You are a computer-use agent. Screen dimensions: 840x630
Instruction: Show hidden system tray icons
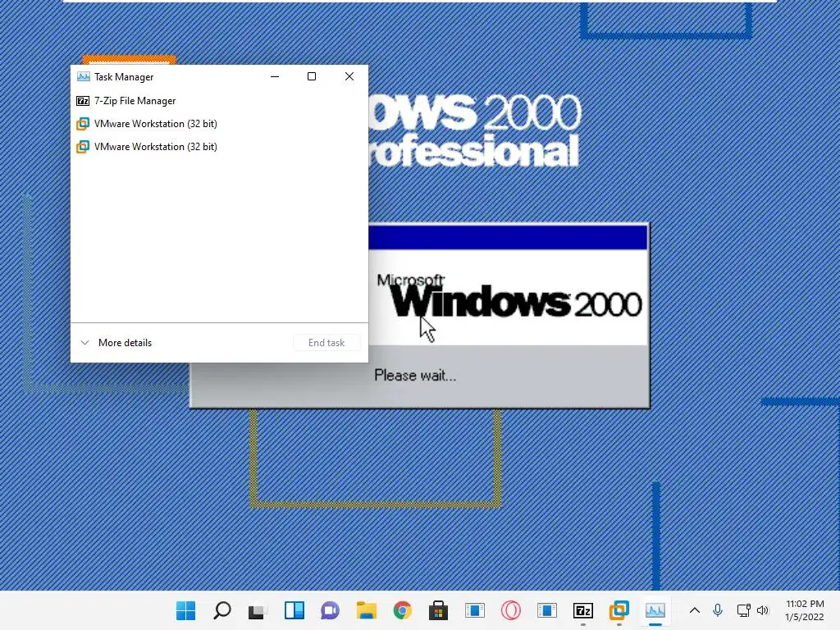tap(694, 610)
